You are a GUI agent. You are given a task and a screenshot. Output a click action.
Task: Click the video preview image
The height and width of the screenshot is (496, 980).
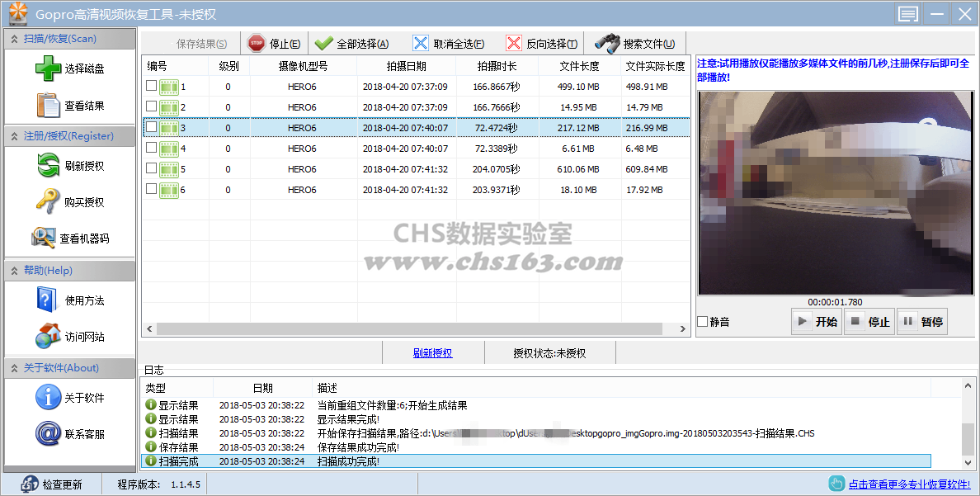836,192
